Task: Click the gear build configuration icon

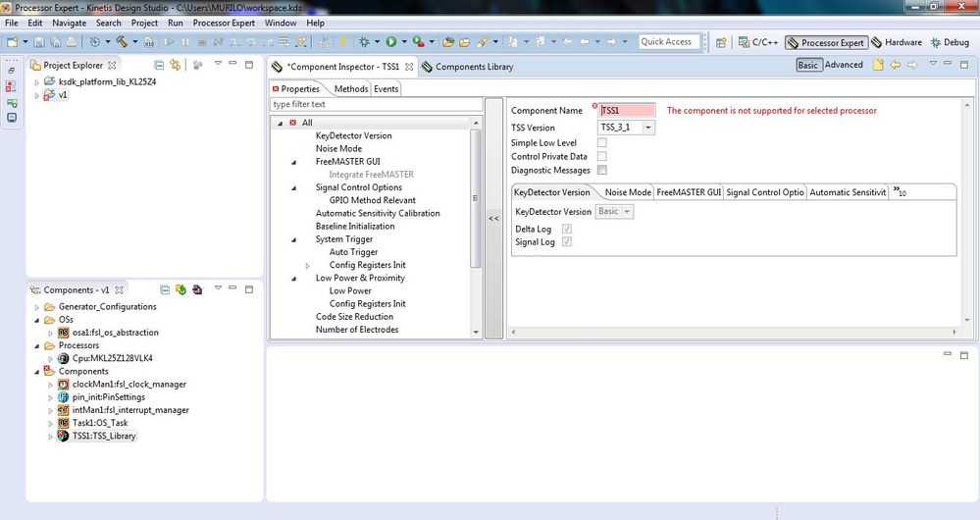Action: pyautogui.click(x=95, y=42)
